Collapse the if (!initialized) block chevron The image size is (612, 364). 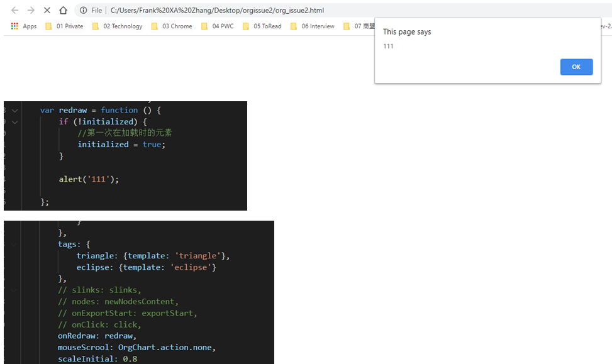click(x=14, y=122)
